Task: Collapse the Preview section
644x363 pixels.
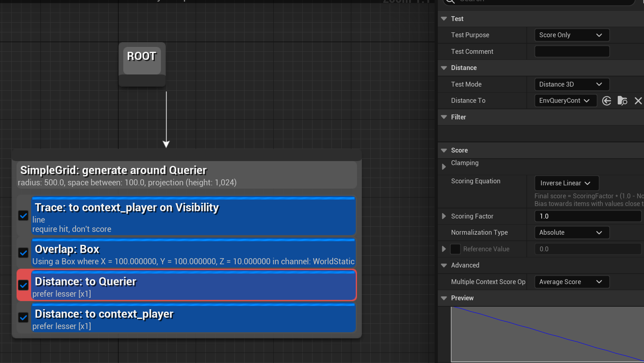Action: click(444, 298)
